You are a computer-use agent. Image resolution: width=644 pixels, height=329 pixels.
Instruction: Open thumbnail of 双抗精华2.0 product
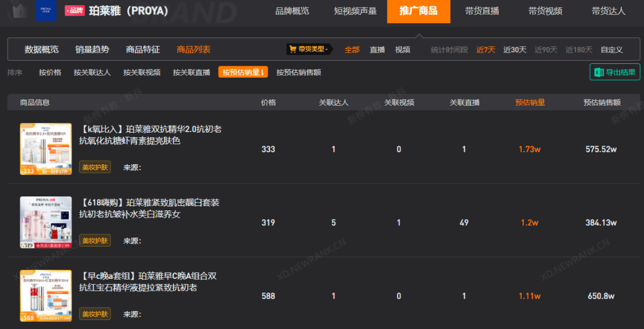tap(46, 149)
